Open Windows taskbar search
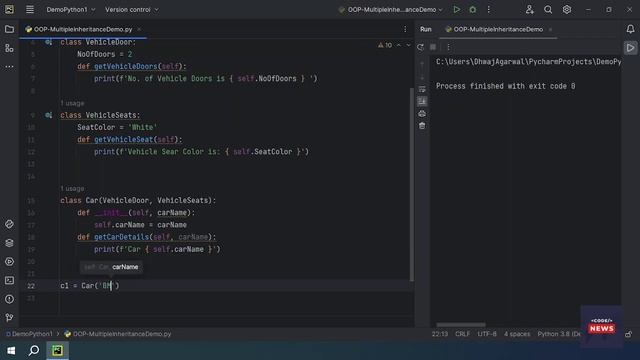 34,351
